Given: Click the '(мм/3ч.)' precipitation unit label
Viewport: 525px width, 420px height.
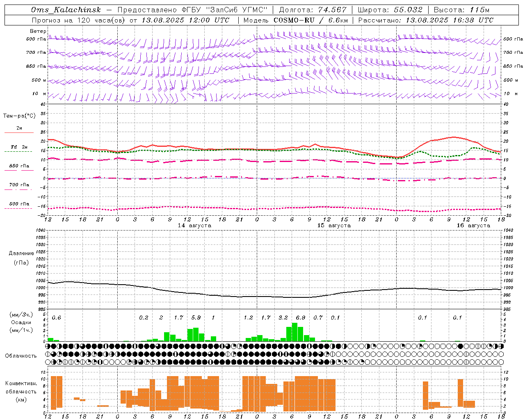Looking at the screenshot, I should [21, 315].
